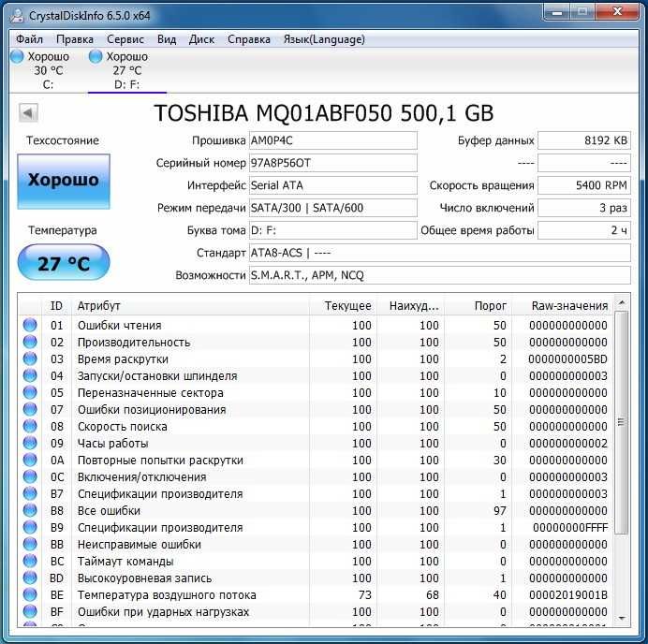Click raw value 00000000FFFF
The height and width of the screenshot is (644, 648).
[x=570, y=528]
